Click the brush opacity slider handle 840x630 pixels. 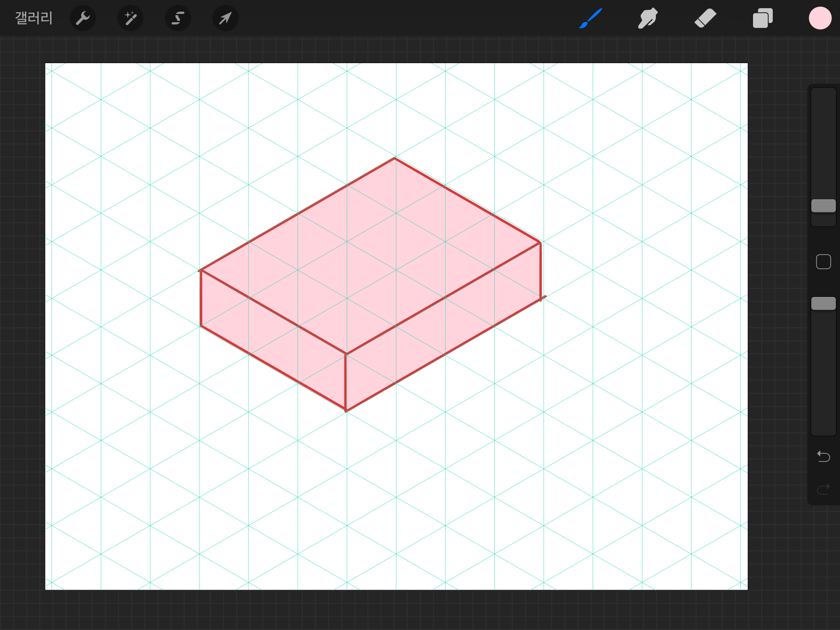point(823,304)
